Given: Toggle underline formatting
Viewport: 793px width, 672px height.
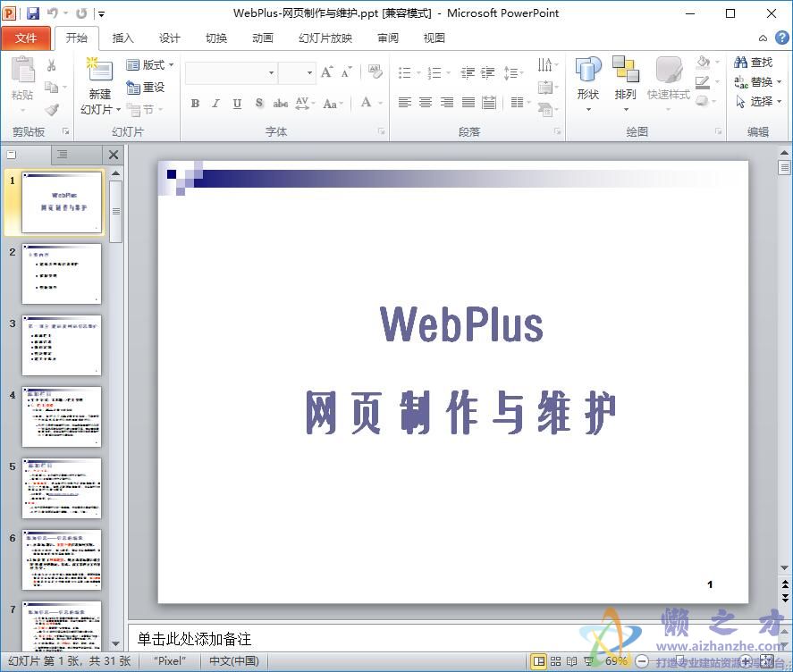Looking at the screenshot, I should (236, 103).
